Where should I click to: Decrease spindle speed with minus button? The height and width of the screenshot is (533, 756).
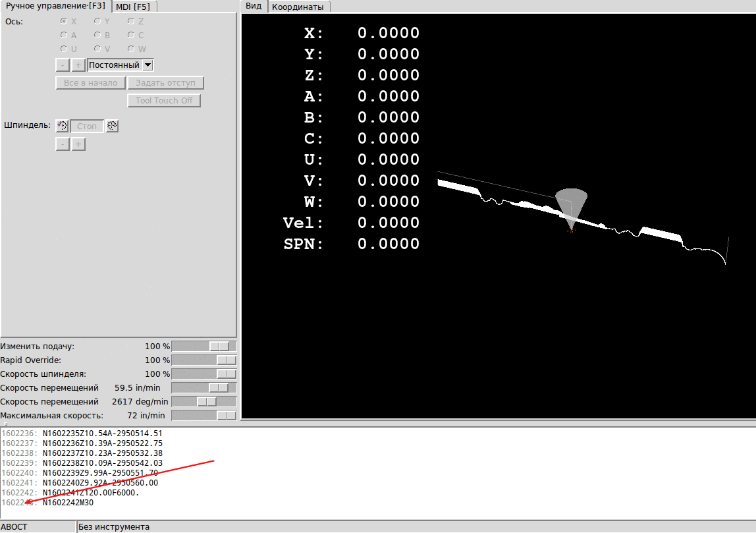click(63, 144)
